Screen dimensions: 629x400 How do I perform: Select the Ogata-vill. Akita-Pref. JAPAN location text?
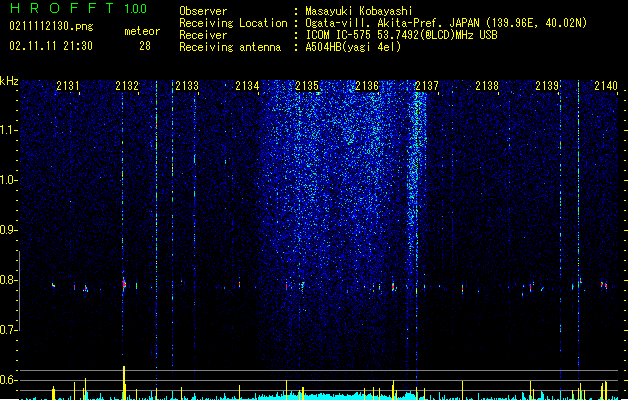(446, 23)
